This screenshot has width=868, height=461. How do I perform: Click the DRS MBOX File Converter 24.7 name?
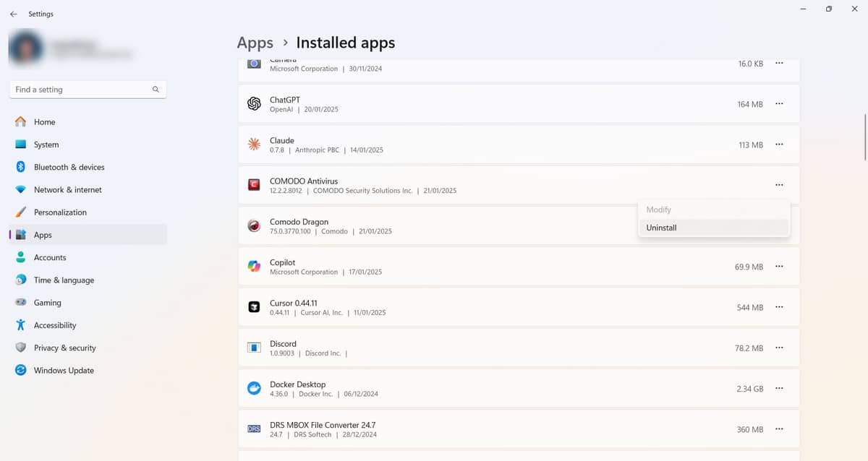323,425
